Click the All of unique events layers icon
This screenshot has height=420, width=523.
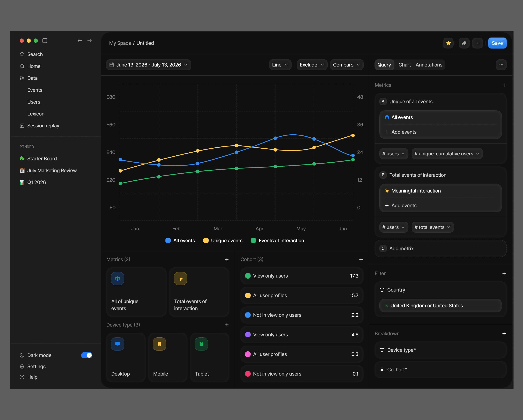(x=117, y=279)
